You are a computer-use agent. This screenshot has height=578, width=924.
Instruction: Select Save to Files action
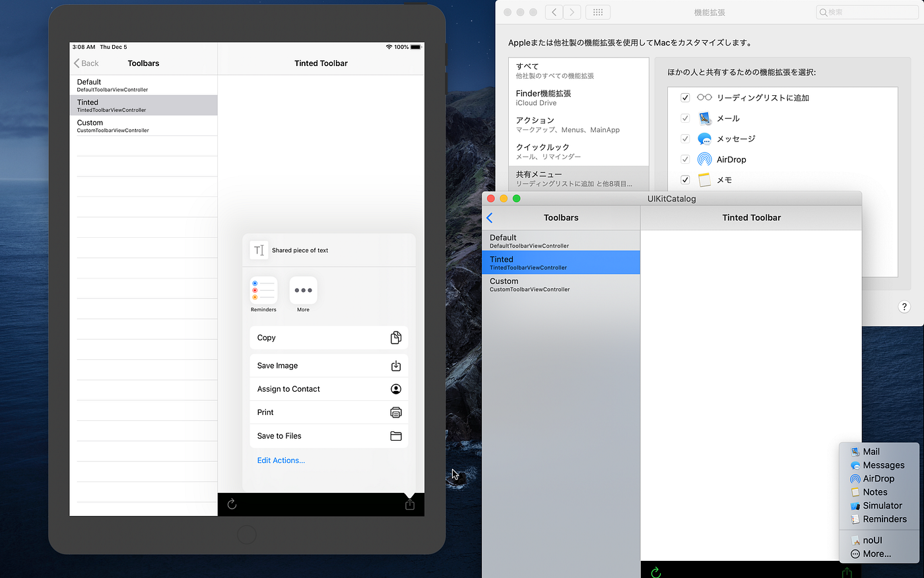329,436
